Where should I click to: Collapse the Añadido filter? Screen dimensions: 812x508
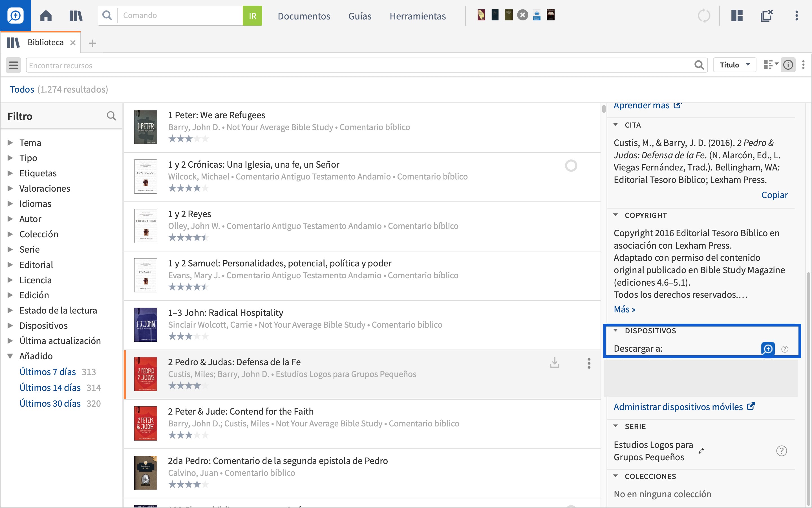pyautogui.click(x=10, y=356)
